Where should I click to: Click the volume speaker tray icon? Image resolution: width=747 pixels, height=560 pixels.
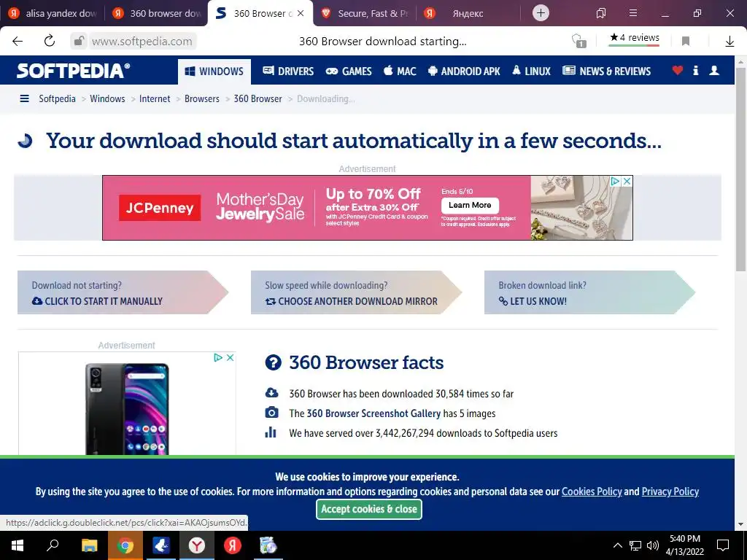(x=653, y=545)
